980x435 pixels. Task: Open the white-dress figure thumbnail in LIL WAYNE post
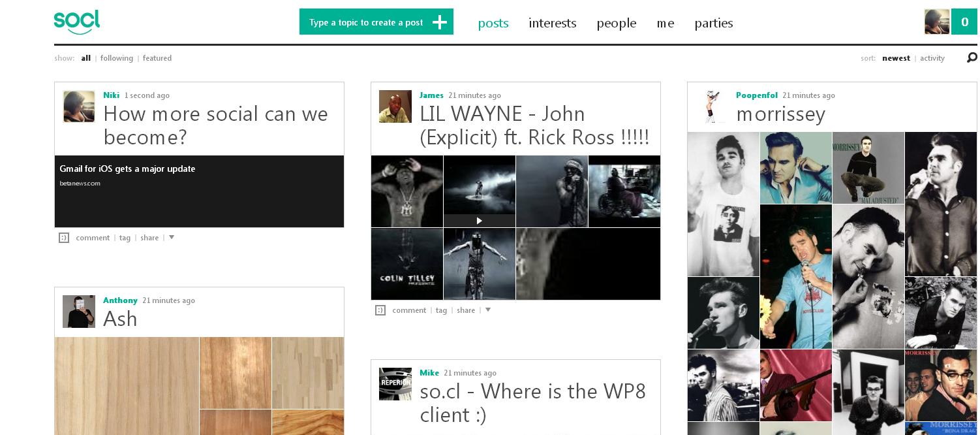[480, 264]
